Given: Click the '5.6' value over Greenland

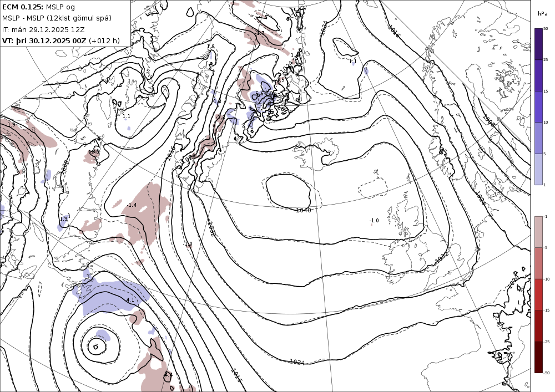Looking at the screenshot, I should point(259,94).
